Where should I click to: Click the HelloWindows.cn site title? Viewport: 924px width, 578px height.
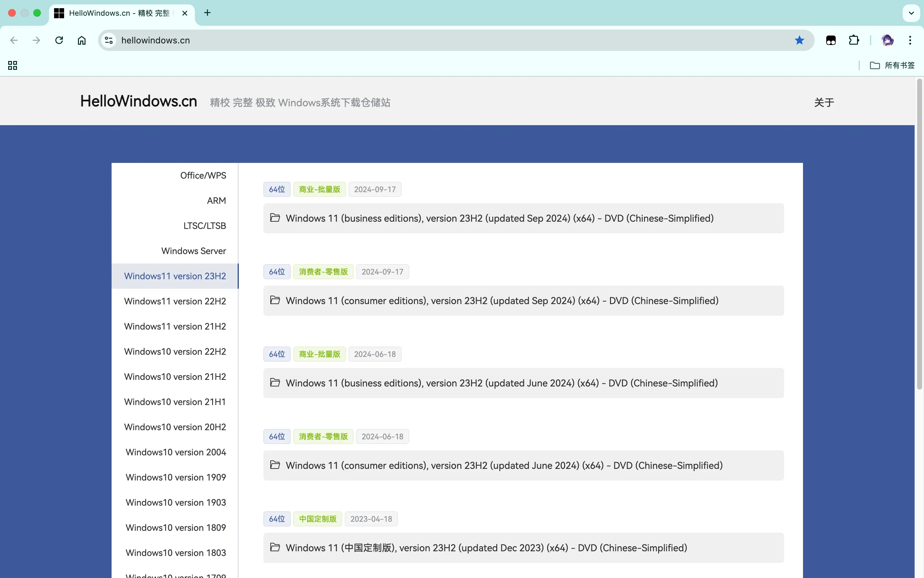138,101
